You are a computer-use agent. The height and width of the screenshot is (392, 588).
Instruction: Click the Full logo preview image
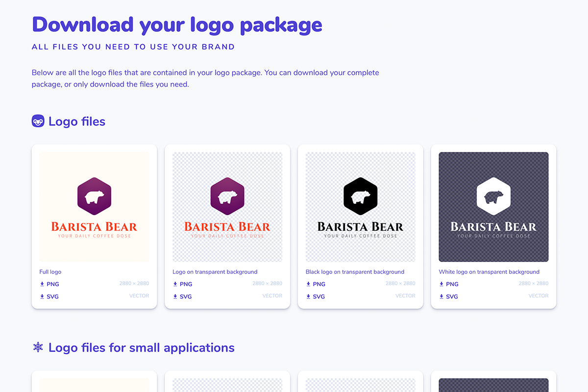coord(94,206)
